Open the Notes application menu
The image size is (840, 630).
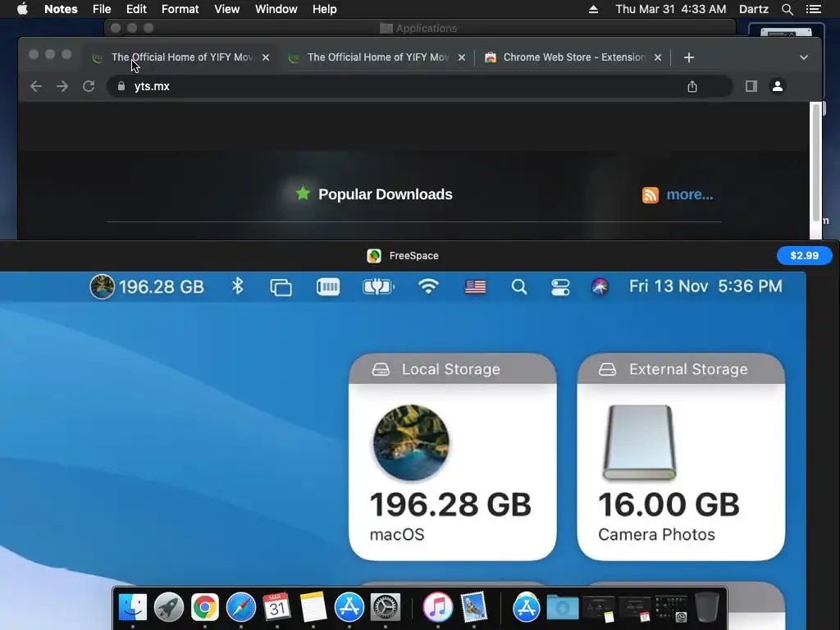pyautogui.click(x=61, y=9)
